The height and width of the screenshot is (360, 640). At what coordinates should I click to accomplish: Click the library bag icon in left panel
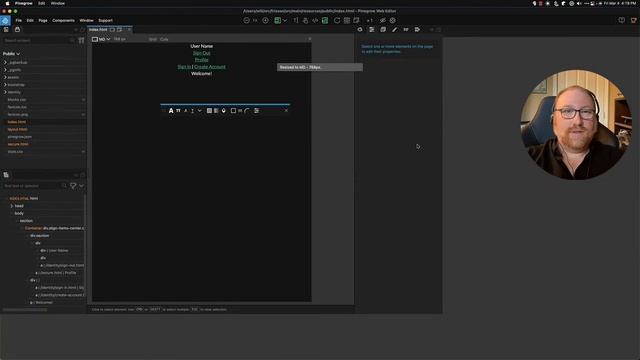(x=17, y=29)
